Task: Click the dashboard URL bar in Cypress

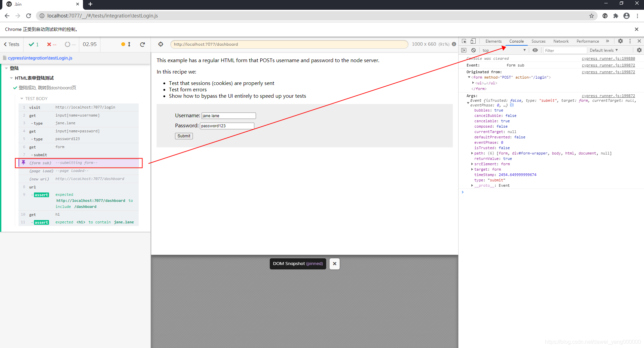Action: pos(289,44)
